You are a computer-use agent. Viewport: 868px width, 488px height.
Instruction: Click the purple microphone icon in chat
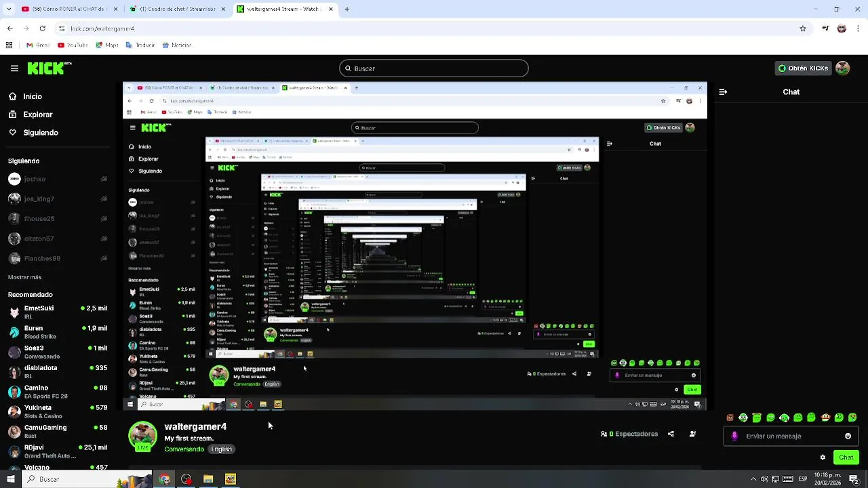point(734,436)
